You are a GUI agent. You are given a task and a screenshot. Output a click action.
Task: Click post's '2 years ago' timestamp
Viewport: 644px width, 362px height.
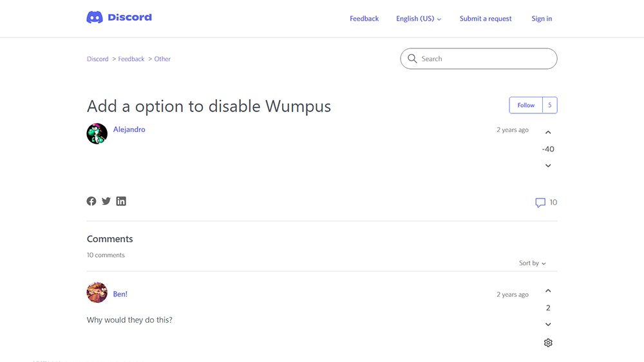pos(512,130)
